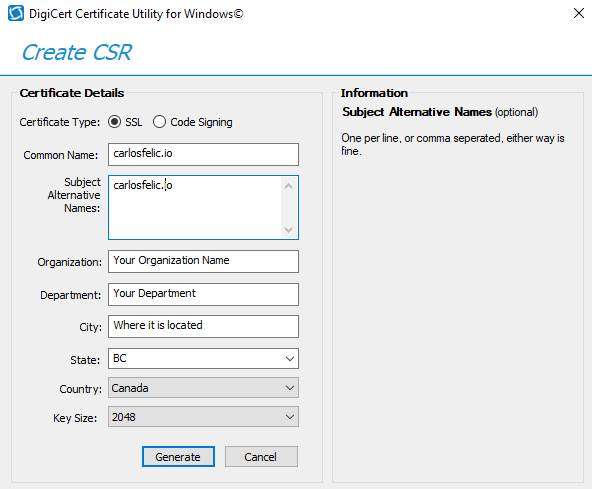
Task: Click the Create CSR heading
Action: (x=77, y=52)
